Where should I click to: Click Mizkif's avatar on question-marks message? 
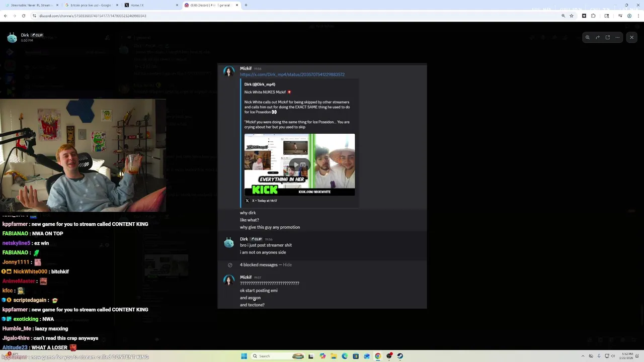pyautogui.click(x=229, y=281)
